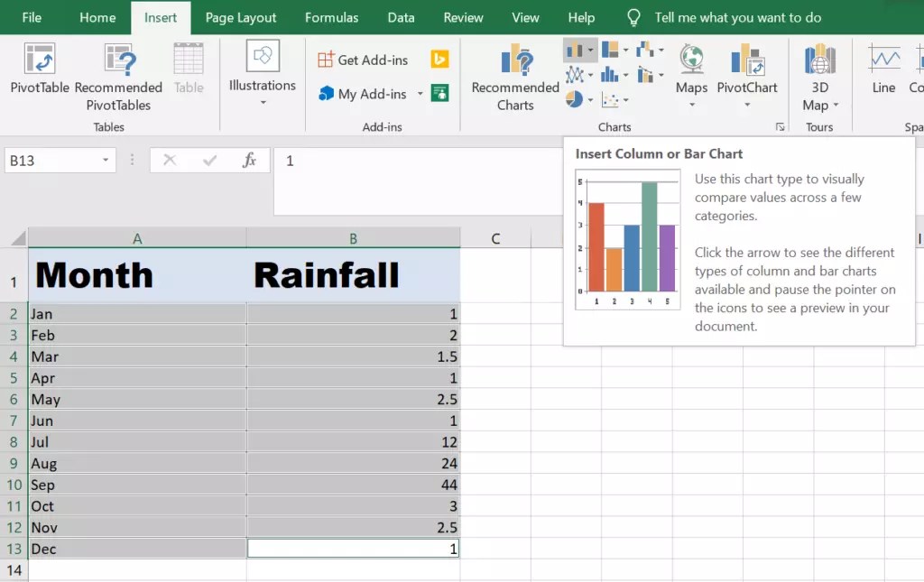Open the Formulas ribbon tab
The image size is (924, 582).
coord(331,17)
